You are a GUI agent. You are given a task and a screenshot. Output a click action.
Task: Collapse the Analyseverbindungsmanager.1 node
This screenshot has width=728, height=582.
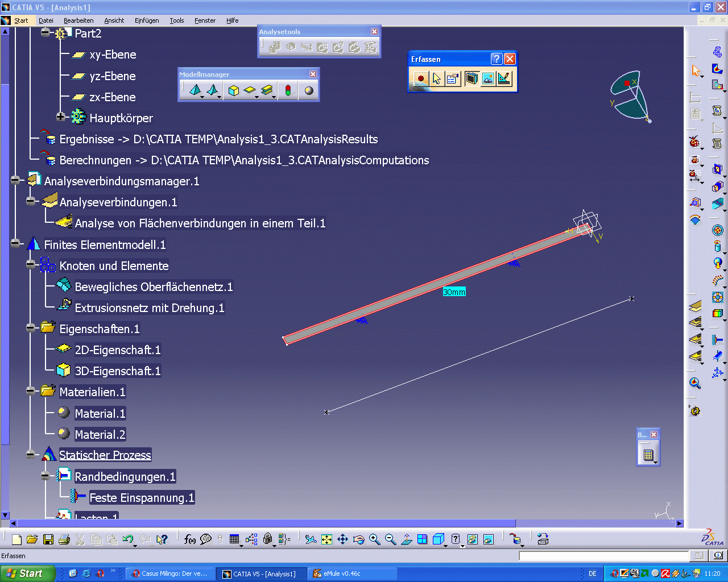[15, 180]
